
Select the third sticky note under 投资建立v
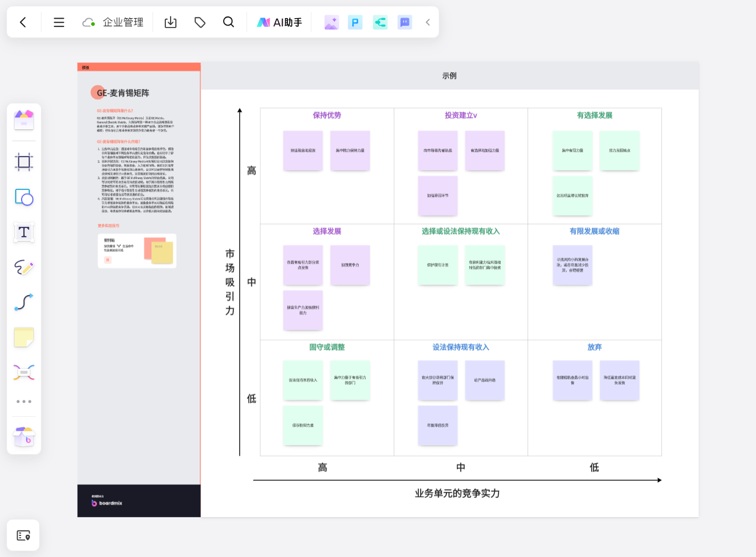(438, 196)
